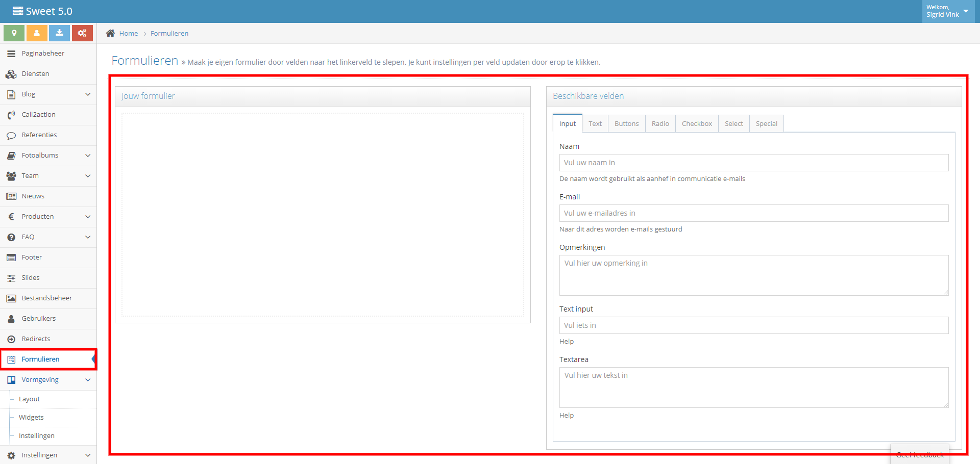Click the Diensten cubes icon
The width and height of the screenshot is (980, 464).
11,74
